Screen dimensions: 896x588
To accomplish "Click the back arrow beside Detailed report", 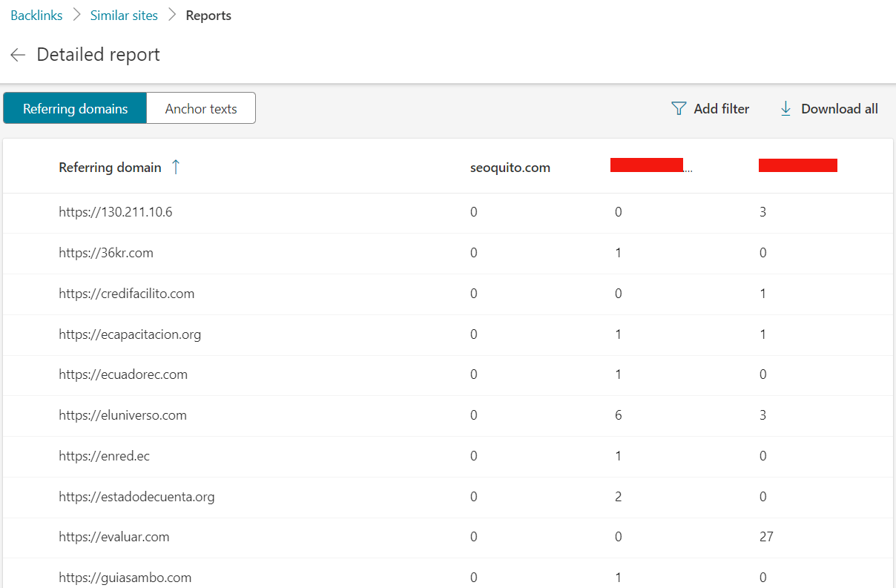I will pos(18,55).
